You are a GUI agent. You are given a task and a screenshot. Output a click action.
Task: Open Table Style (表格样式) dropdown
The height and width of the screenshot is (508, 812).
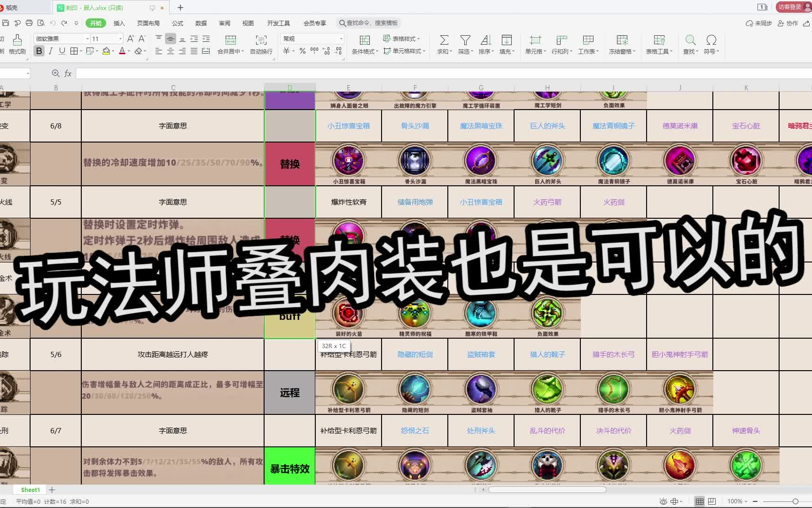401,39
